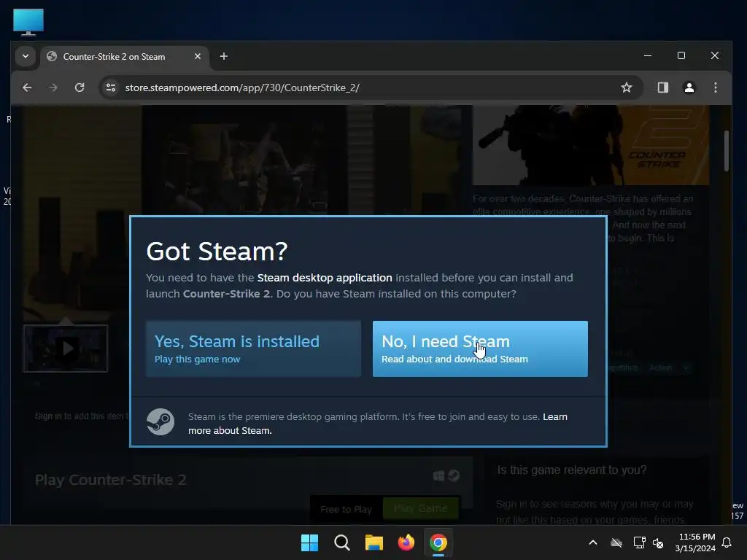Open Chrome side panel

(662, 87)
